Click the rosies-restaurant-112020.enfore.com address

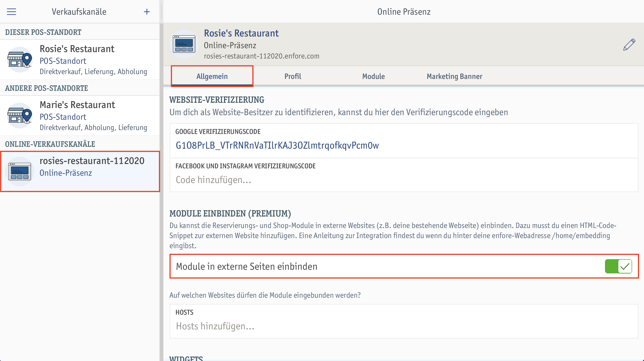(x=261, y=56)
